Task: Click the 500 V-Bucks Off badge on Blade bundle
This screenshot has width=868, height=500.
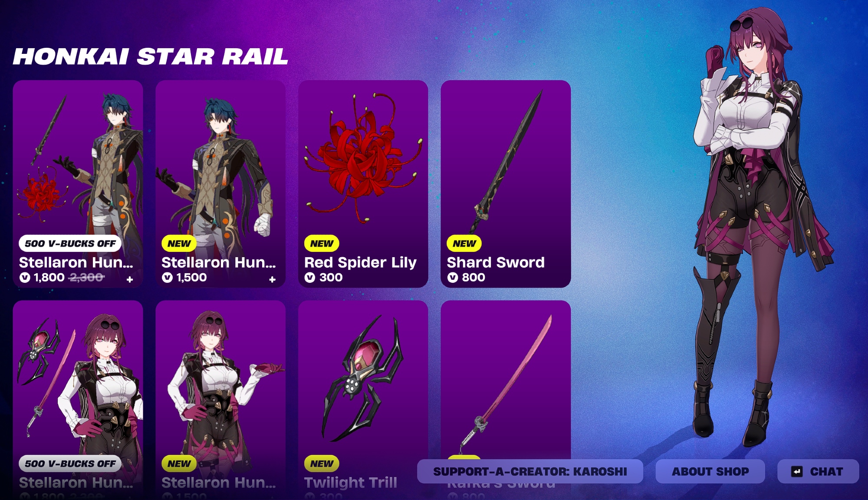Action: 70,243
